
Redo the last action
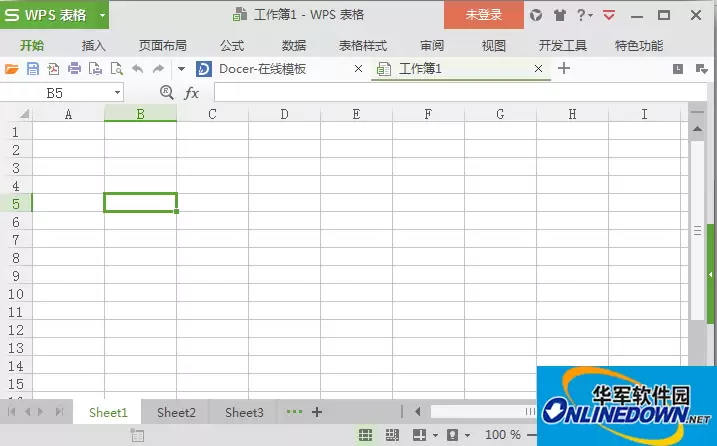(158, 69)
